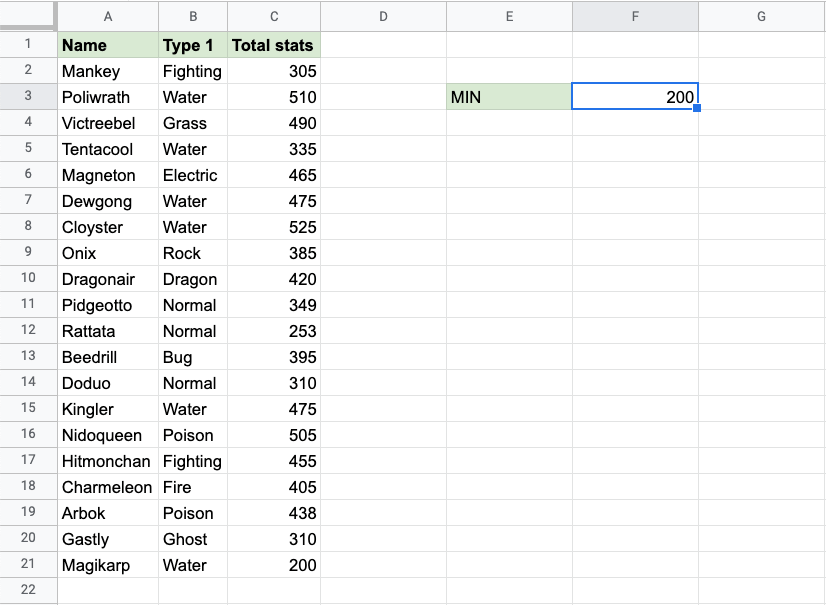Screen dimensions: 826x605
Task: Select the Ghost type cell
Action: 193,539
